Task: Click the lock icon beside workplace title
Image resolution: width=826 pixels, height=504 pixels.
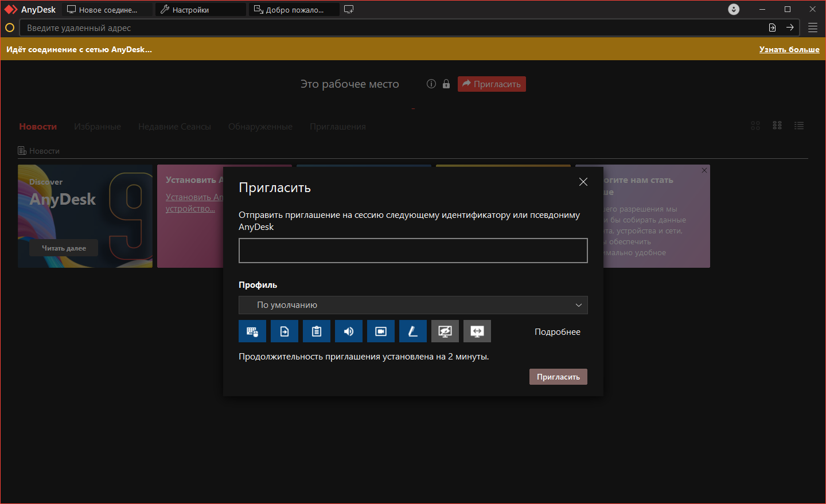Action: [x=446, y=84]
